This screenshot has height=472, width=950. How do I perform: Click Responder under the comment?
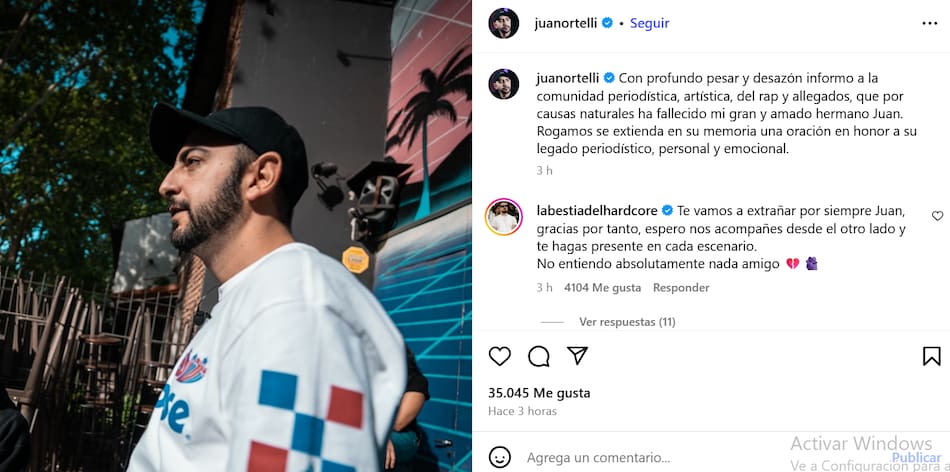[x=681, y=288]
